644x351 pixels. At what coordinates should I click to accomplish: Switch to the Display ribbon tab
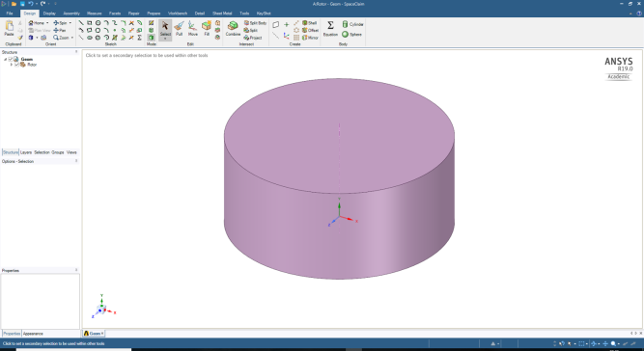coord(49,13)
